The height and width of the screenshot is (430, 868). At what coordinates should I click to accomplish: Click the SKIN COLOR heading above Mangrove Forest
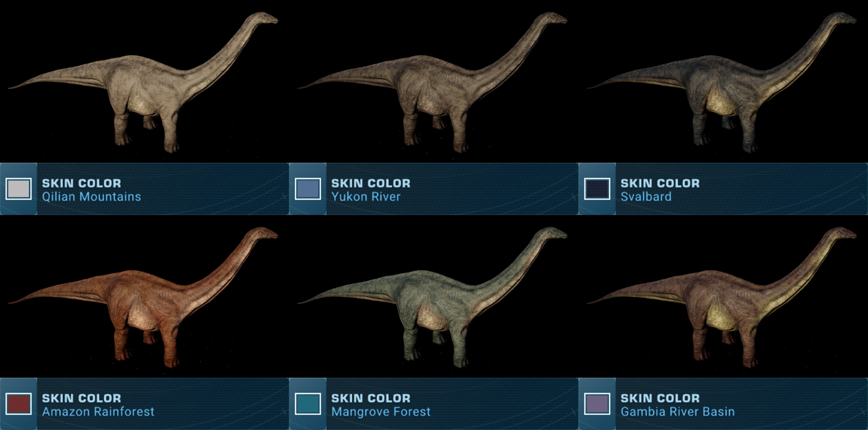[371, 398]
